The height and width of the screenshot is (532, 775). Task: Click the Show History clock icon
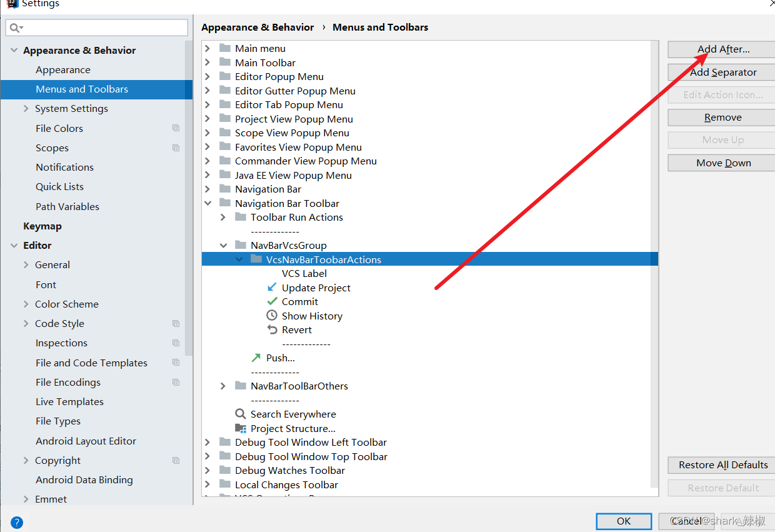272,316
